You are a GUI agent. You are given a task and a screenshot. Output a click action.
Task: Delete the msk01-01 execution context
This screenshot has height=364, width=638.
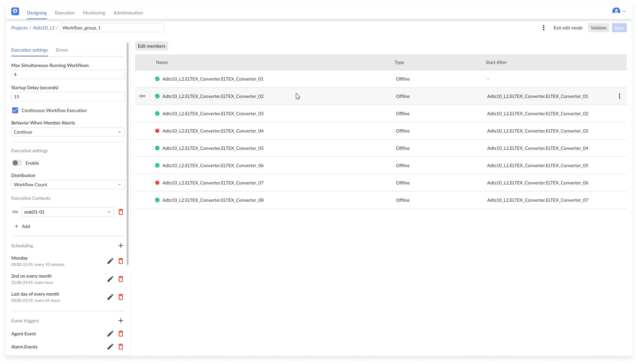121,212
